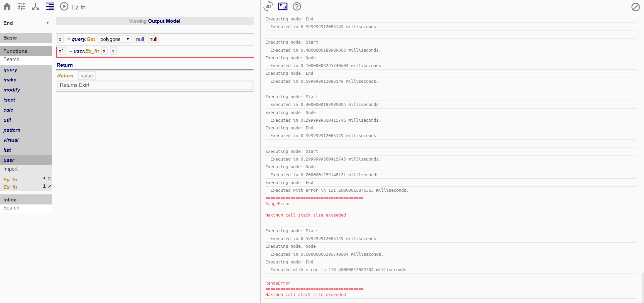644x303 pixels.
Task: Clear console with circle-slash icon
Action: 636,7
